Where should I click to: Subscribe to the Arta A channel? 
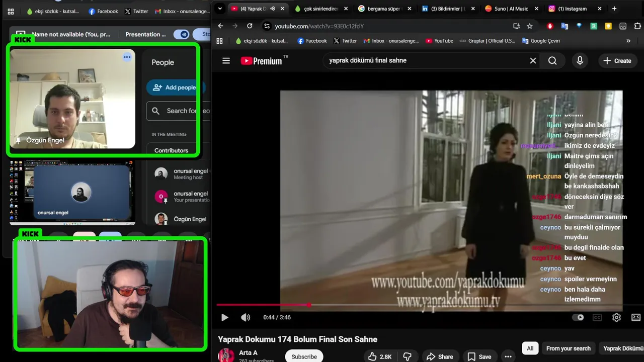pos(304,356)
